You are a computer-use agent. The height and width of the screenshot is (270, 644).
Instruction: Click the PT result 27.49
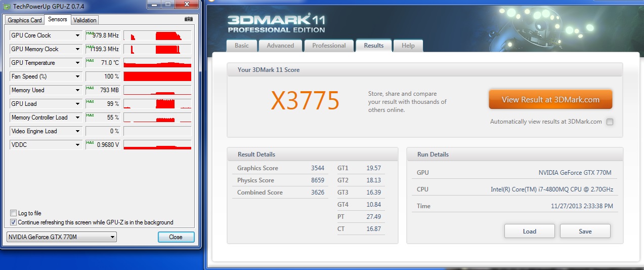373,217
